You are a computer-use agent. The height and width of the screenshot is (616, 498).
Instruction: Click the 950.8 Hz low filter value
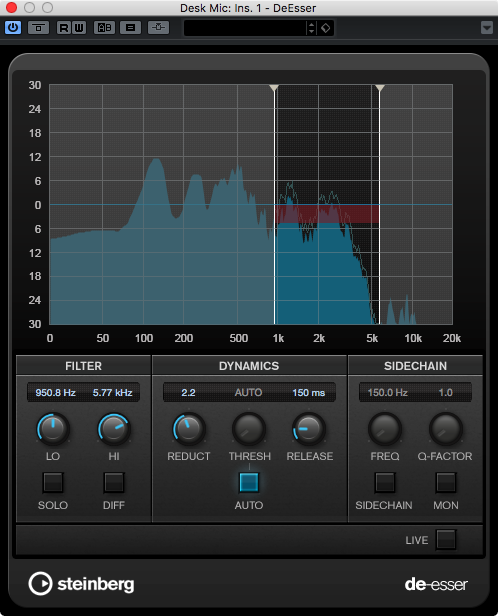[x=55, y=392]
